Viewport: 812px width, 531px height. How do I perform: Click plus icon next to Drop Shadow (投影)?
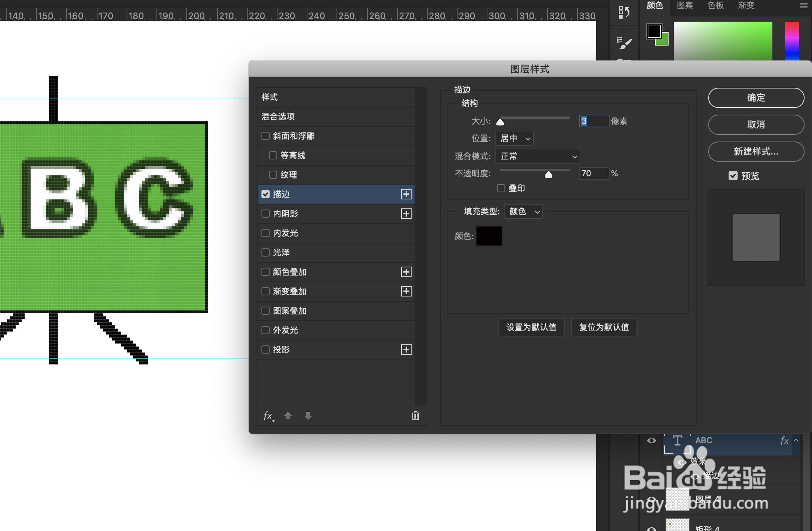tap(406, 350)
